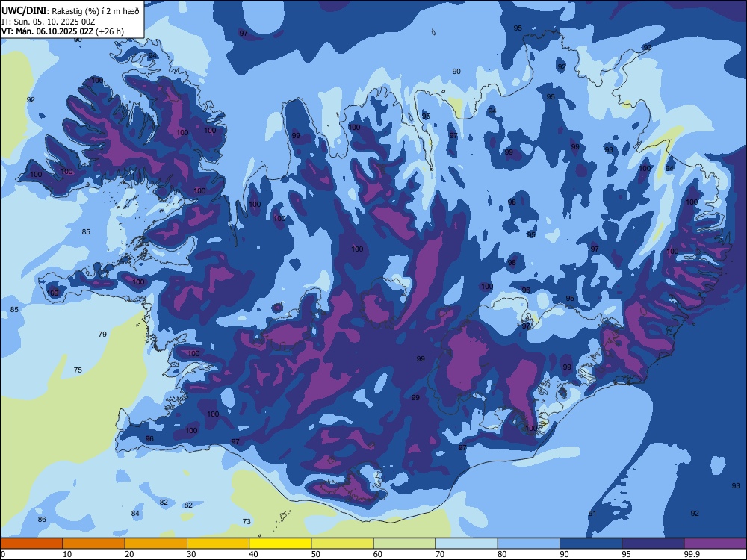This screenshot has height=560, width=747.
Task: Click the 73 humidity value off the south coast
Action: [247, 521]
